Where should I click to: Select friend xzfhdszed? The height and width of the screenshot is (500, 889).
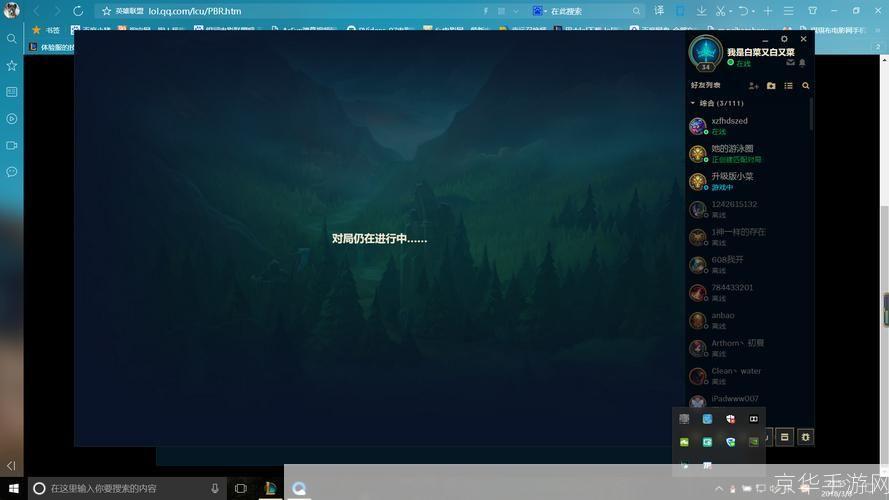tap(748, 126)
